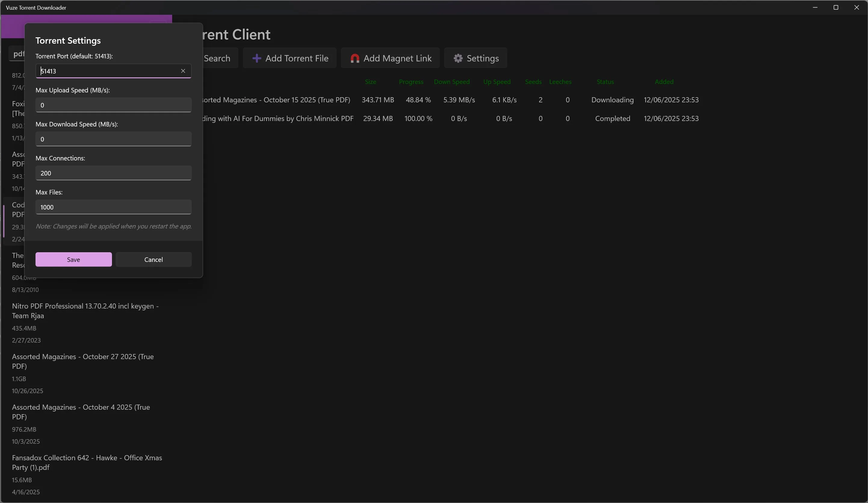Click the restart note in settings dialog
868x503 pixels.
[x=114, y=226]
